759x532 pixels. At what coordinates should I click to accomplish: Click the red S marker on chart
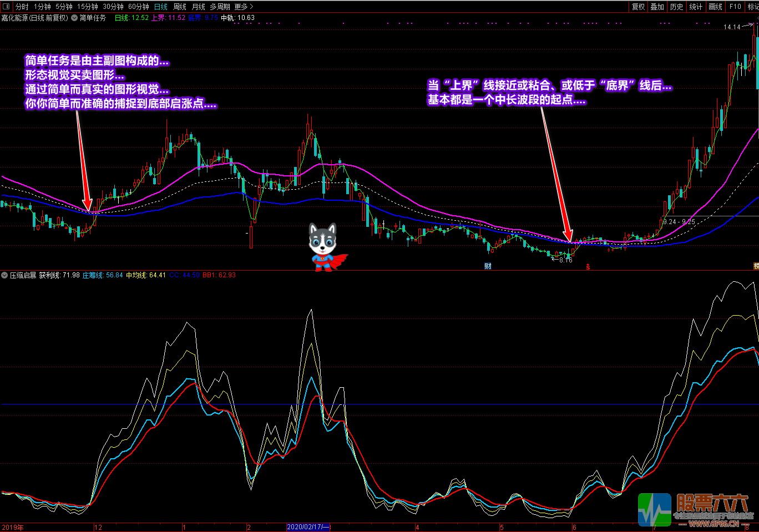[x=588, y=267]
